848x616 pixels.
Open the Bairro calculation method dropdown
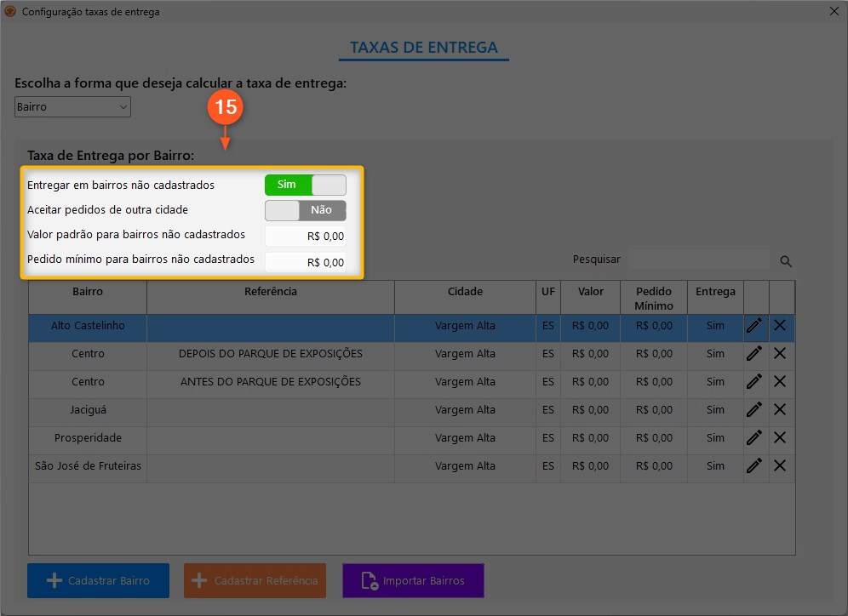[x=72, y=107]
